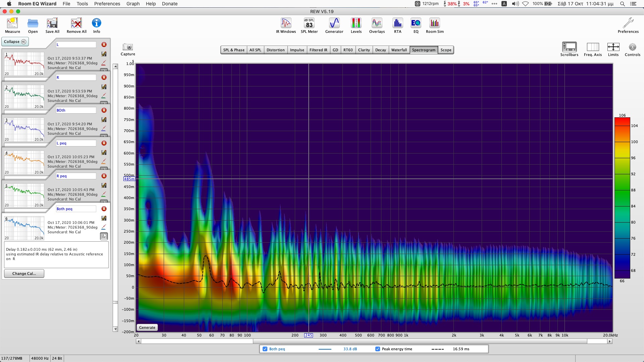Click horizontal scrollbar right arrow
The height and width of the screenshot is (362, 644).
pos(610,341)
